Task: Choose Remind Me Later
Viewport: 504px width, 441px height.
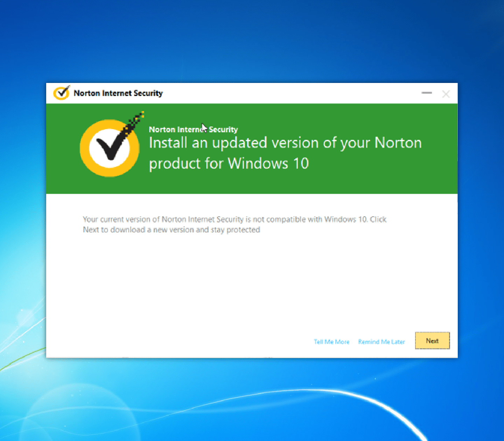Action: [x=381, y=342]
